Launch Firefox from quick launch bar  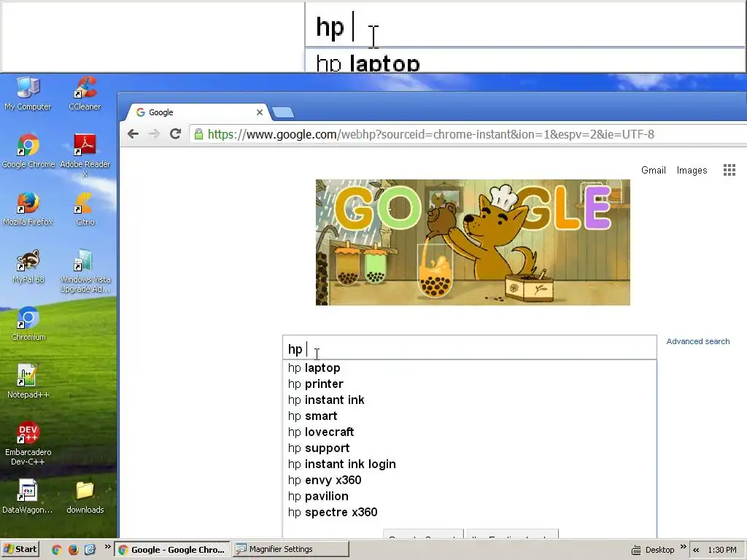(73, 550)
